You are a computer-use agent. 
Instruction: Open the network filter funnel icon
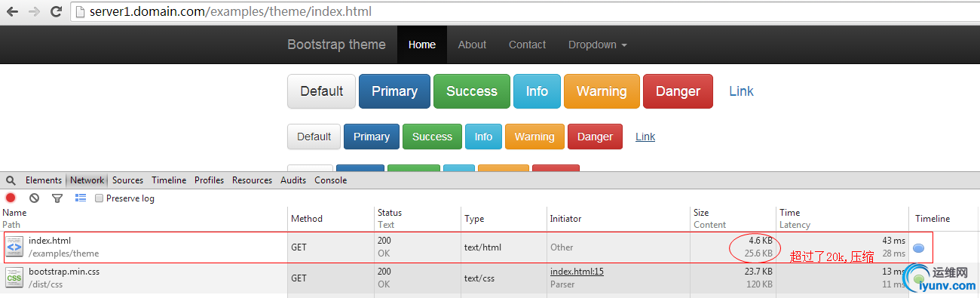[57, 198]
